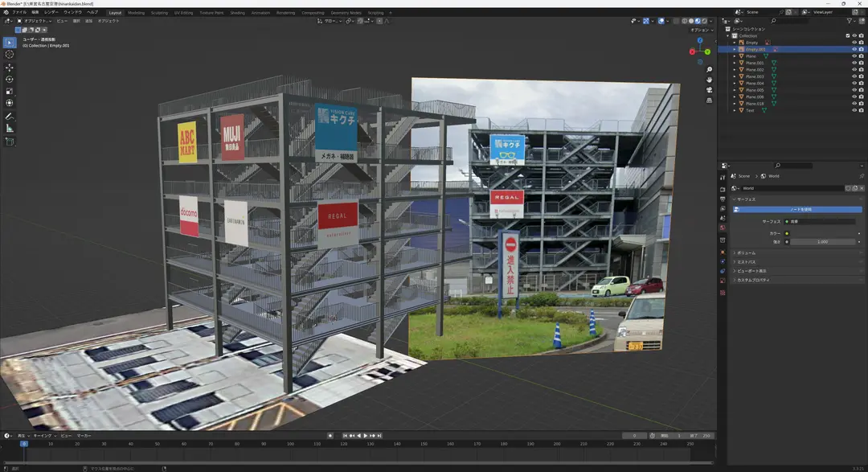This screenshot has height=472, width=868.
Task: Unlink the World data-block with X
Action: point(862,188)
